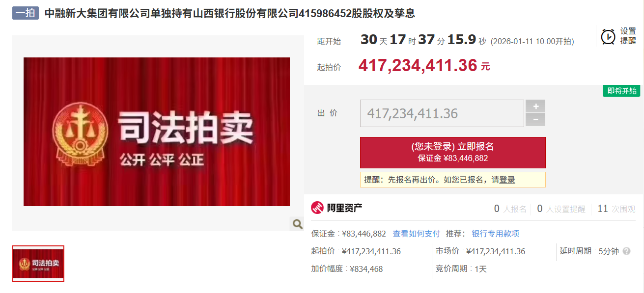Click the 阿里资产 logo icon
Image resolution: width=644 pixels, height=293 pixels.
pyautogui.click(x=317, y=208)
